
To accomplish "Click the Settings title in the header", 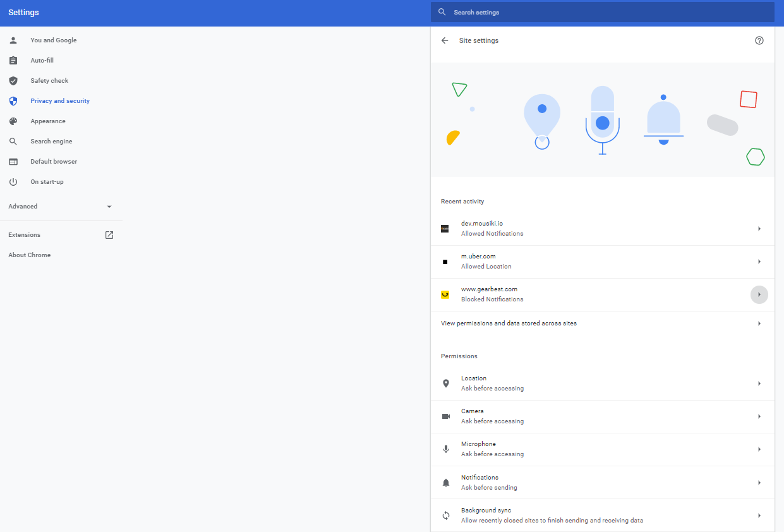I will pyautogui.click(x=23, y=13).
